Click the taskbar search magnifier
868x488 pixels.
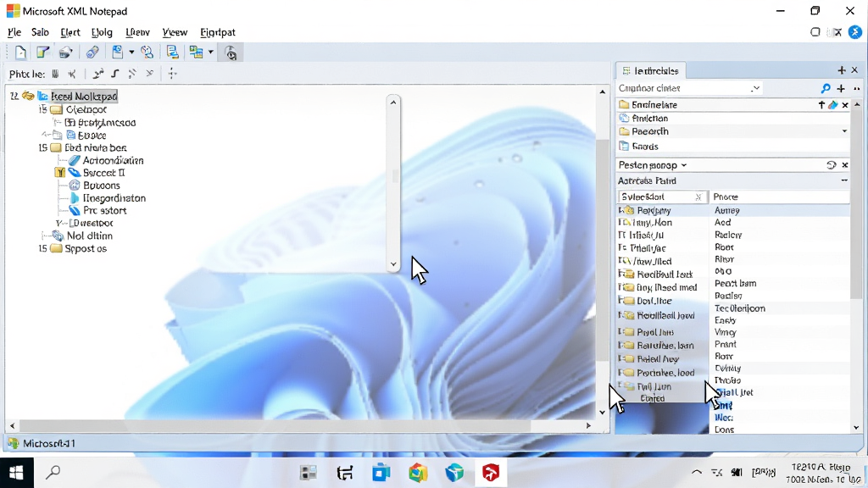pyautogui.click(x=53, y=473)
